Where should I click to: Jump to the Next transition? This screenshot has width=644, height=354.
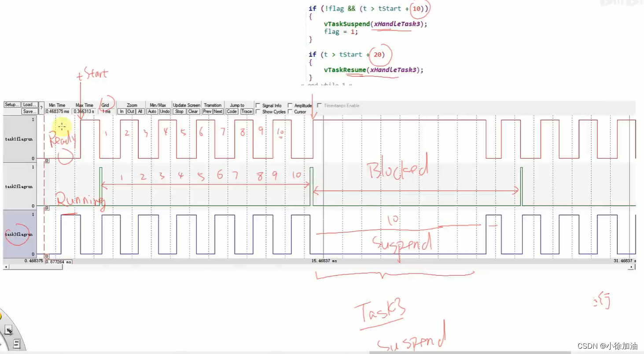point(218,111)
